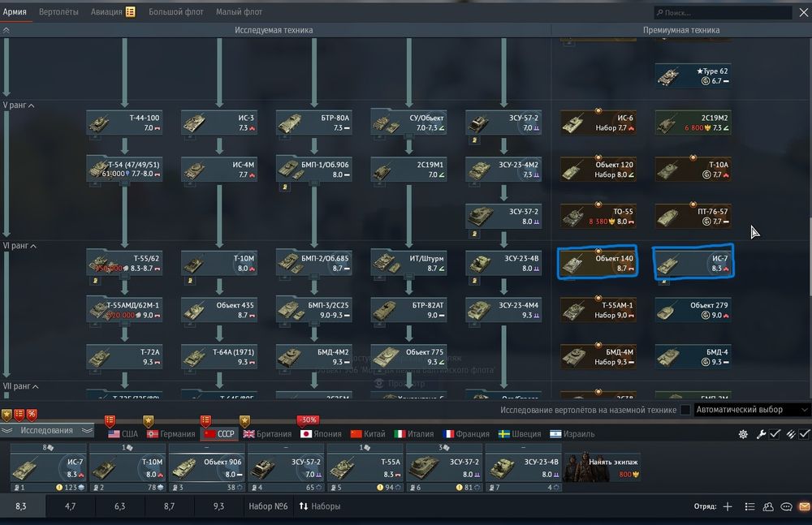Select the ИС-3 heavy tank card
812x525 pixels.
[219, 123]
